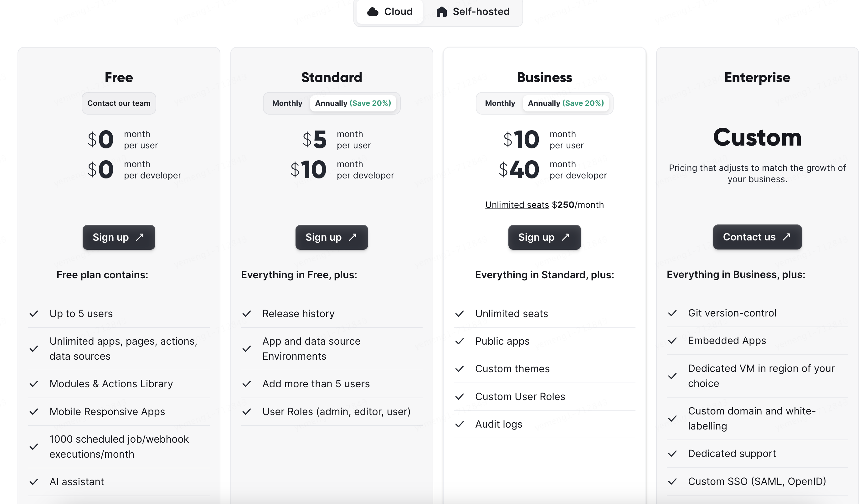
Task: Click the Custom themes feature row
Action: point(512,369)
